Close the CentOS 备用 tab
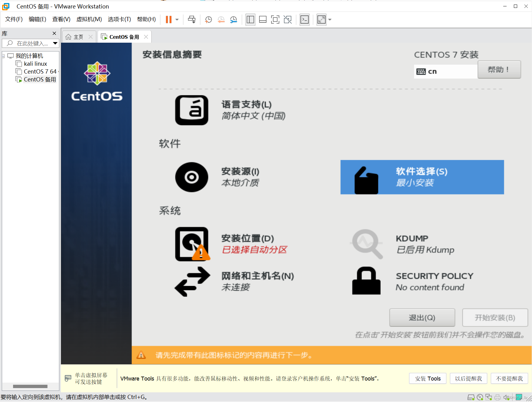This screenshot has height=402, width=532. point(146,37)
